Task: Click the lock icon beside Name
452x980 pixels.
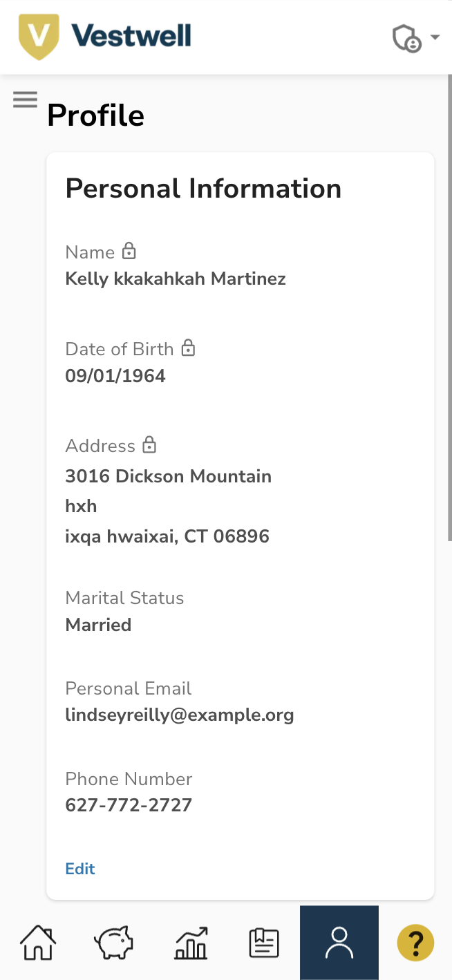Action: [x=129, y=250]
